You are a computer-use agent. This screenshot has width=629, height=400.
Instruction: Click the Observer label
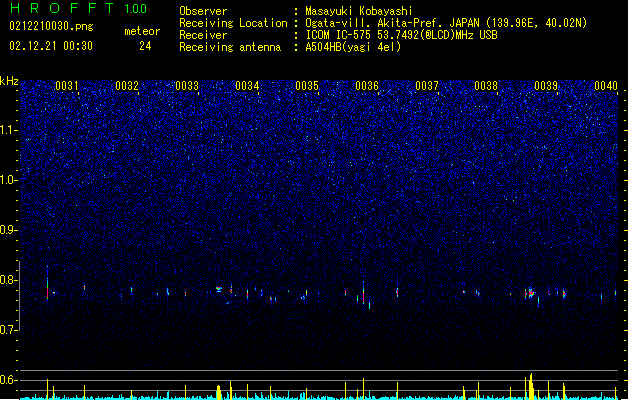[203, 11]
